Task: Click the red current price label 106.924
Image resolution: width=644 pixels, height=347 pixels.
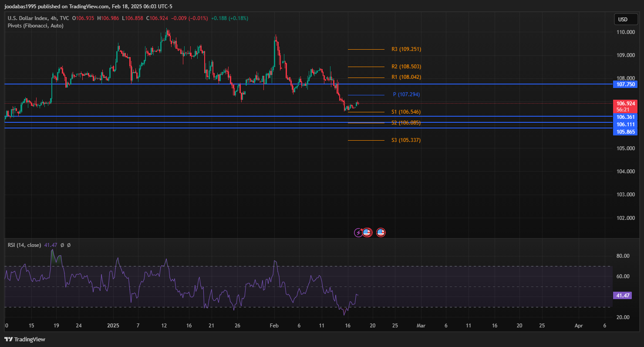Action: [625, 104]
